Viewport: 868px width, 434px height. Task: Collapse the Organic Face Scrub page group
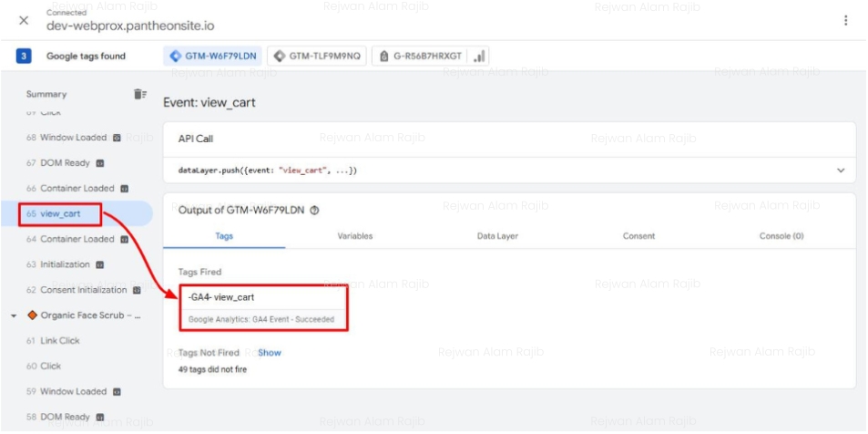coord(14,315)
